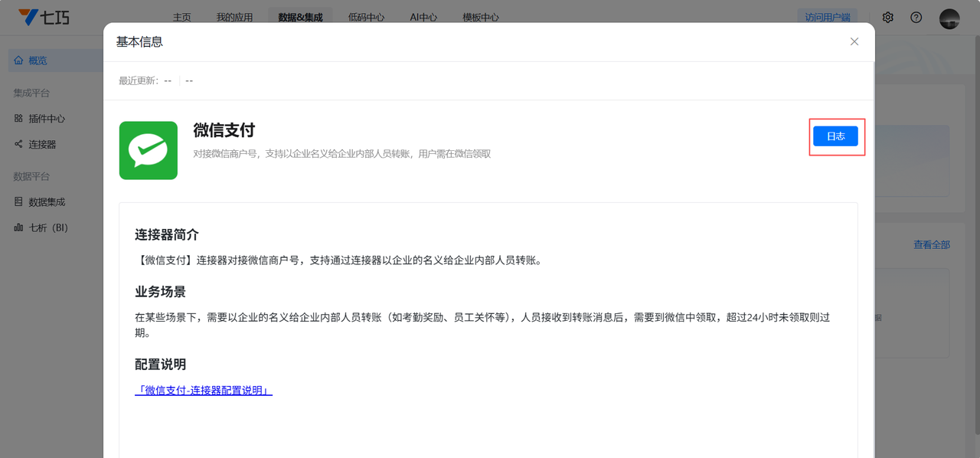Screen dimensions: 980x458
Task: Click the 概览 home icon in sidebar
Action: pyautogui.click(x=18, y=61)
